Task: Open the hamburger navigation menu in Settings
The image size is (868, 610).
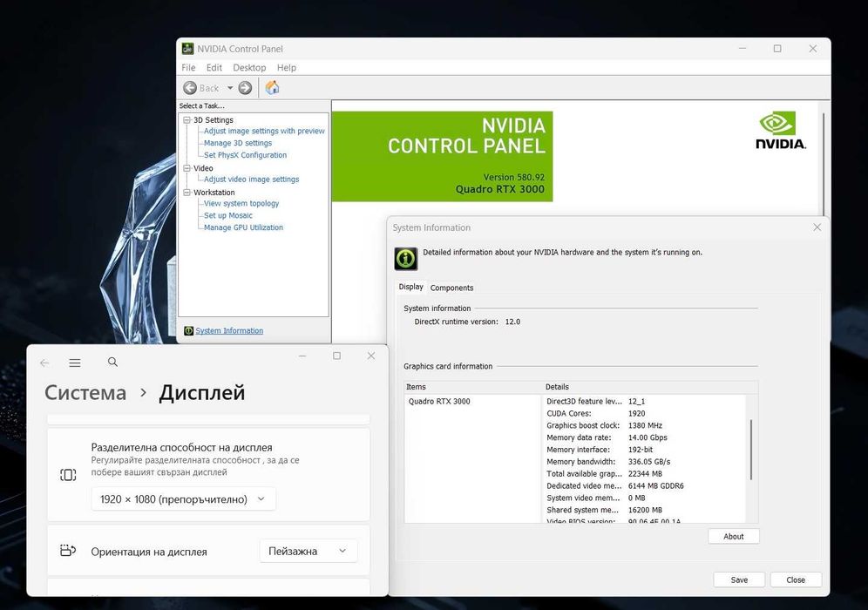Action: pos(75,363)
